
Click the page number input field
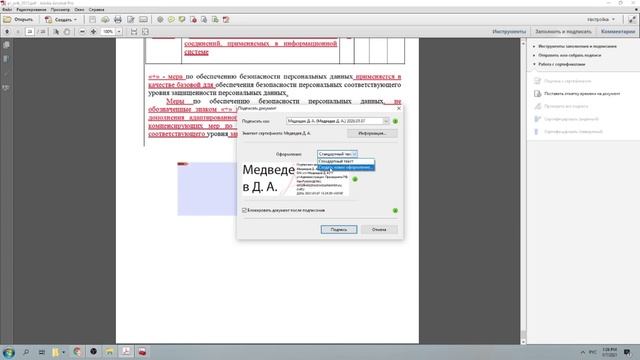pos(29,31)
